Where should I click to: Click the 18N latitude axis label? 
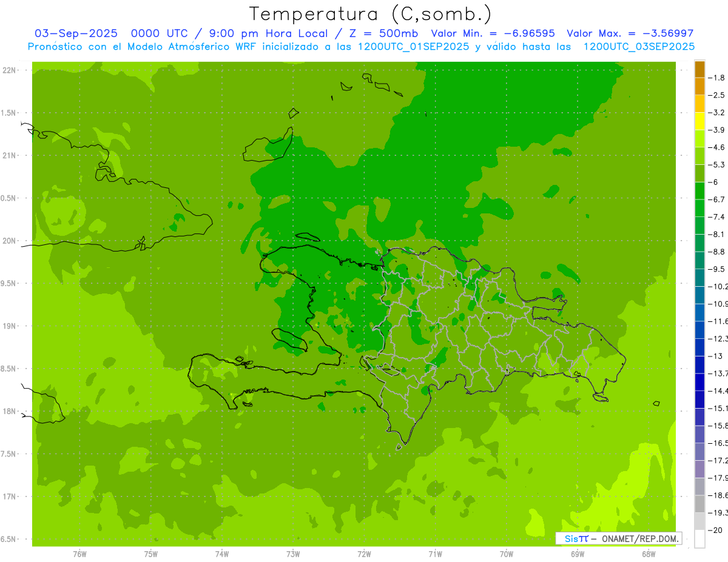coord(8,411)
